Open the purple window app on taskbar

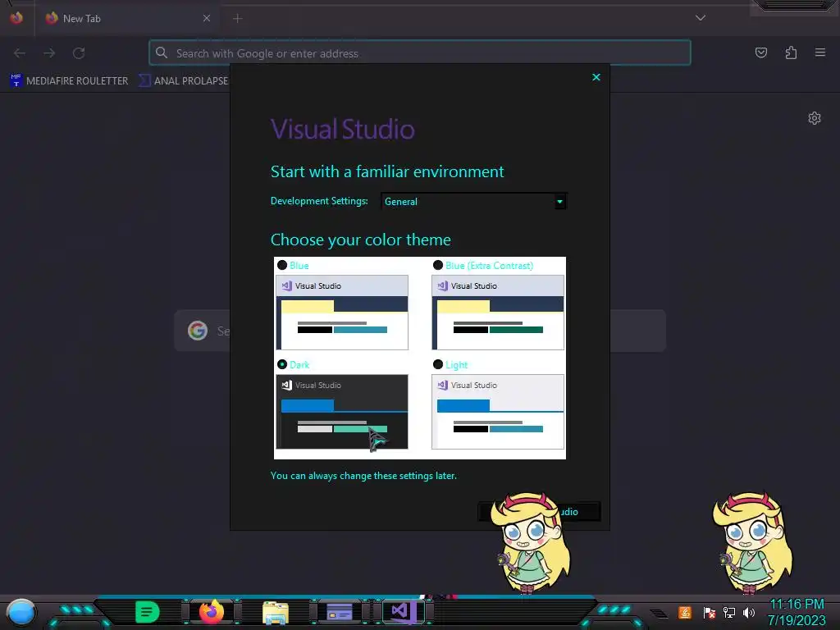(x=340, y=612)
